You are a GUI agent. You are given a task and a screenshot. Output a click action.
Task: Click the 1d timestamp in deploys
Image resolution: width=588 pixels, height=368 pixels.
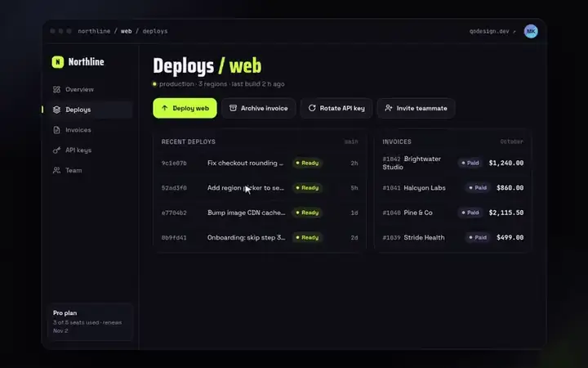pyautogui.click(x=354, y=213)
